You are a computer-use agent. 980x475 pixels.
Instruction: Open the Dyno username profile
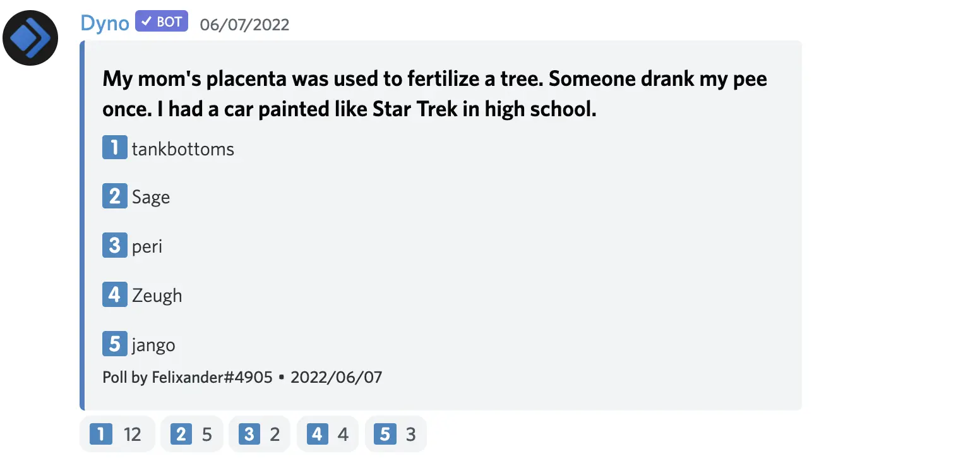pos(104,23)
